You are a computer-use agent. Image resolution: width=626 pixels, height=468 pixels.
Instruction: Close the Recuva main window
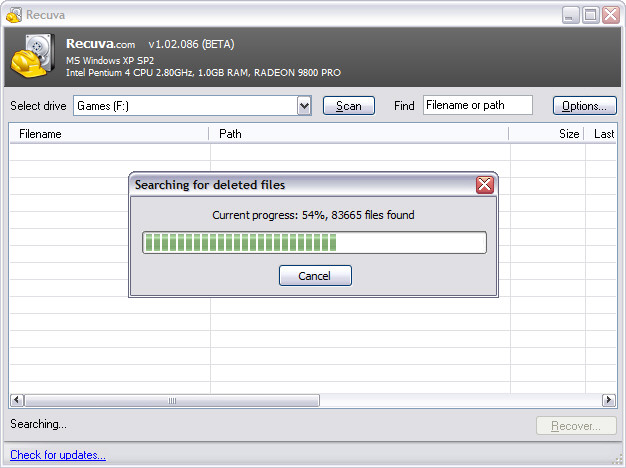[611, 15]
